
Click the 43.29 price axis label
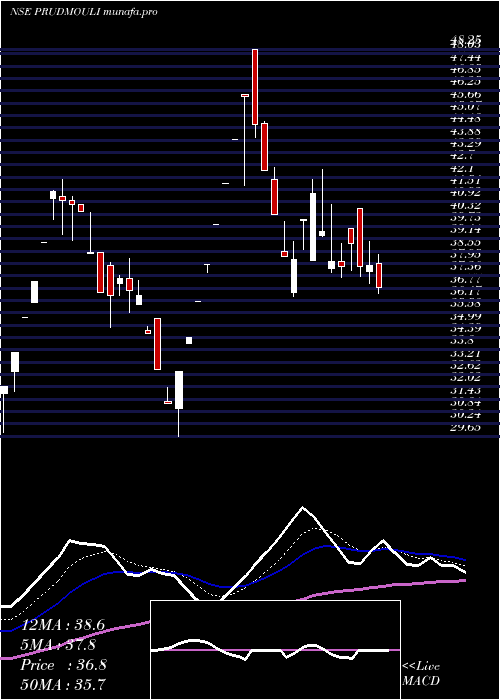[x=465, y=144]
